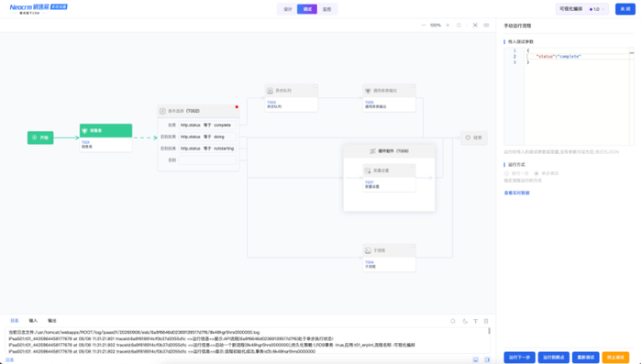Image resolution: width=642 pixels, height=364 pixels.
Task: Open the 查看实时数据 link
Action: 516,193
